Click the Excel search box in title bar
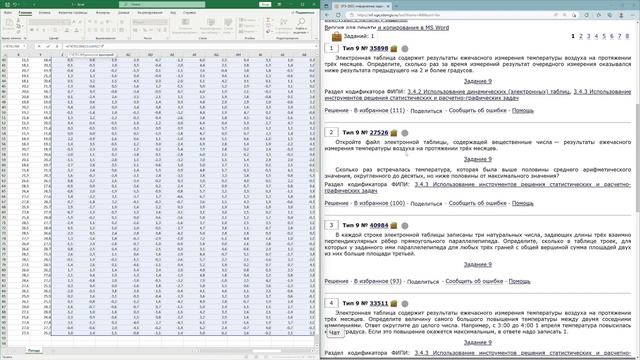 pos(162,4)
